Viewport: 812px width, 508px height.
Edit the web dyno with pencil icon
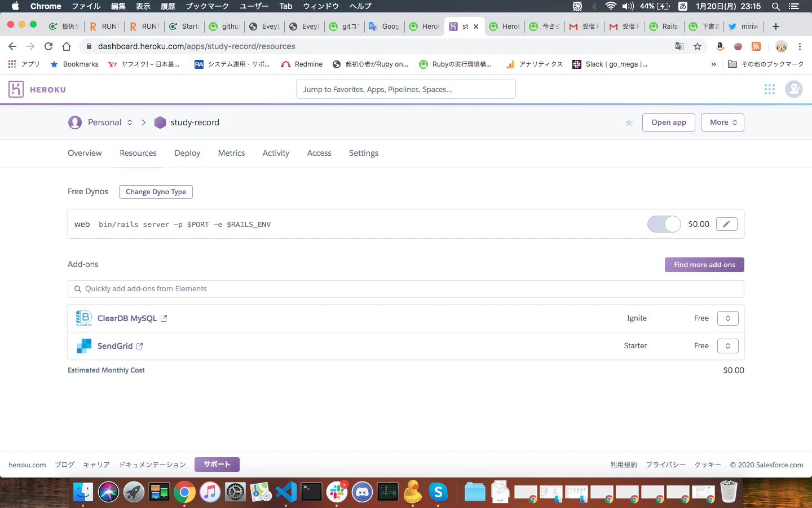click(x=726, y=224)
